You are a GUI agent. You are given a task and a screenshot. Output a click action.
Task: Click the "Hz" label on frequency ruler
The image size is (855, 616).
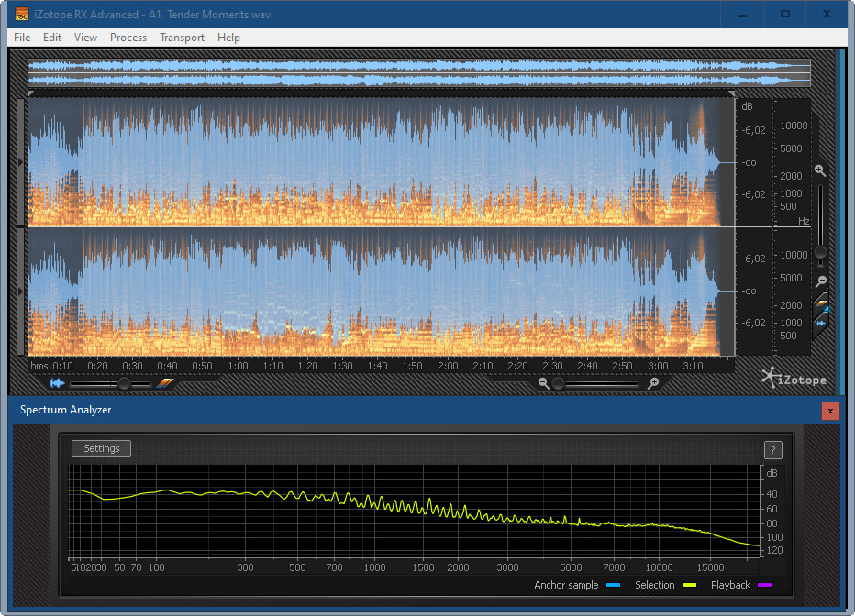804,221
